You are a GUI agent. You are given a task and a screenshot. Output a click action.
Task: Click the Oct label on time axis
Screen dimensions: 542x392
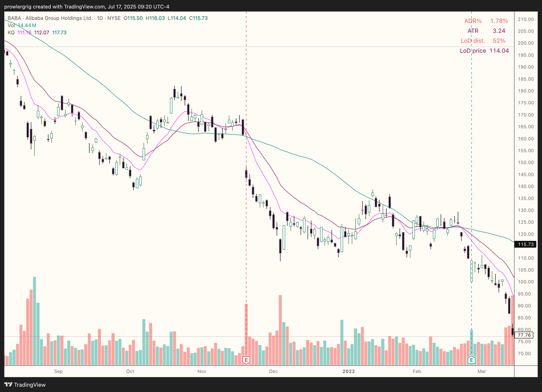(130, 371)
